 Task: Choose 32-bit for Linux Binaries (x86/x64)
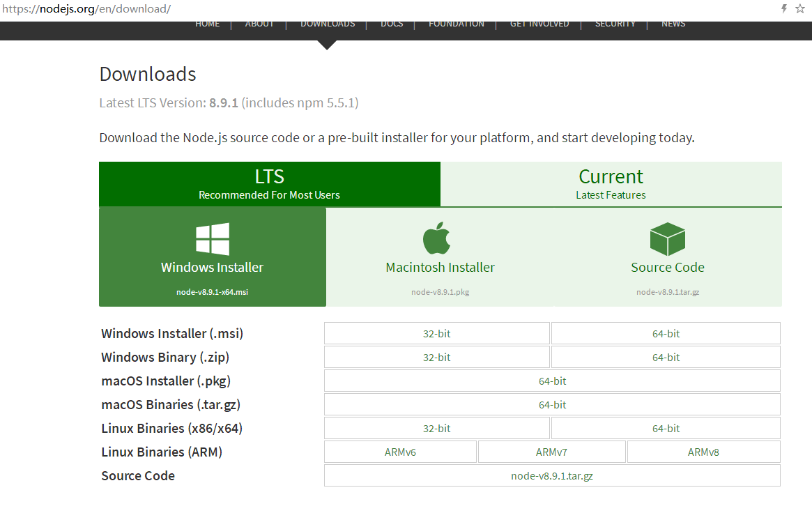436,428
